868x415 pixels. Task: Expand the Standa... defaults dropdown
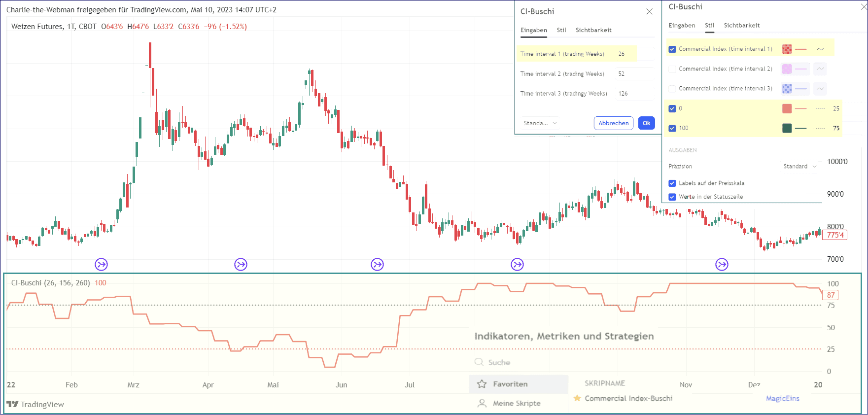540,123
